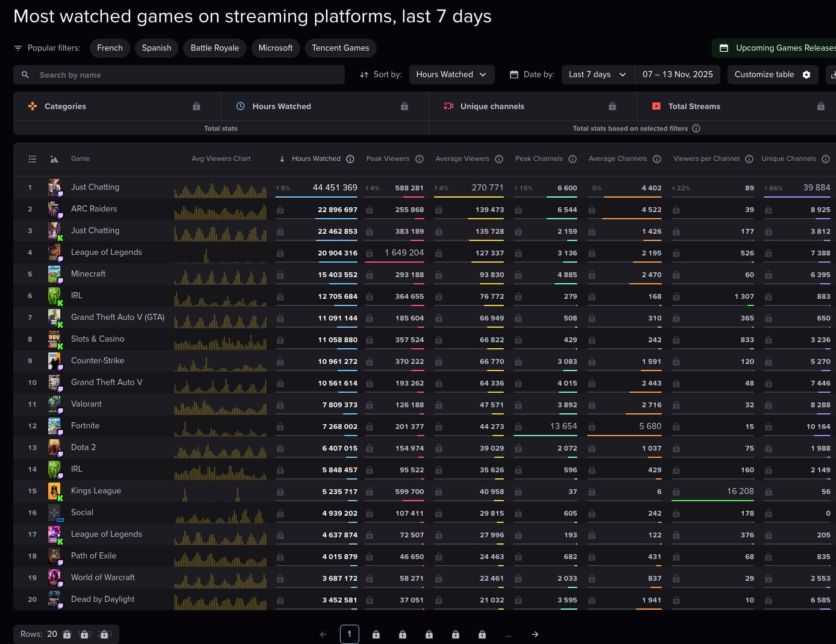Click the Fortnite game thumbnail
The height and width of the screenshot is (644, 836).
[x=54, y=425]
